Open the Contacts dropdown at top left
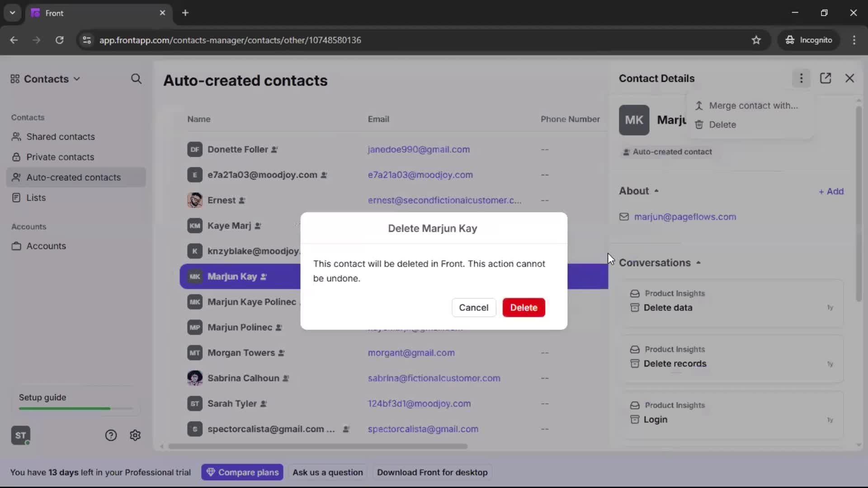 [45, 79]
